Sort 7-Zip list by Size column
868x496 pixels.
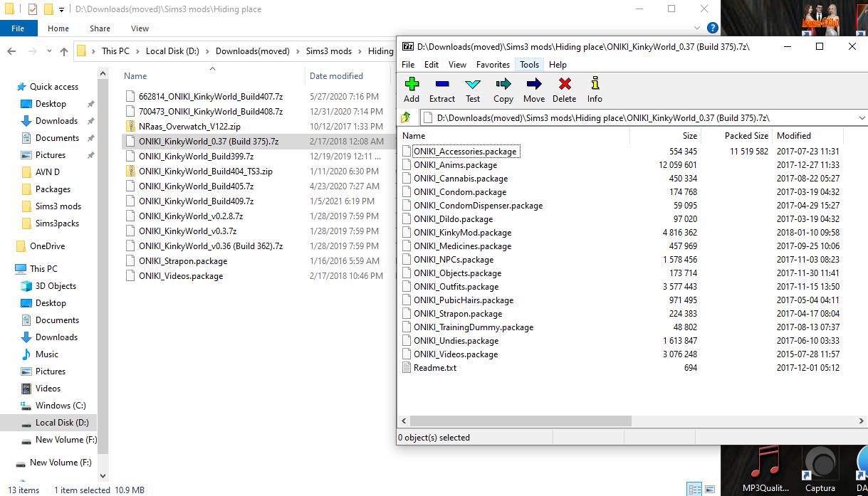pos(690,135)
